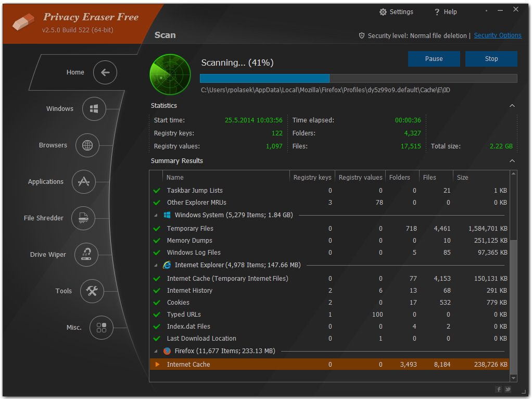This screenshot has height=399, width=532.
Task: Sort by the Name column header
Action: click(226, 177)
